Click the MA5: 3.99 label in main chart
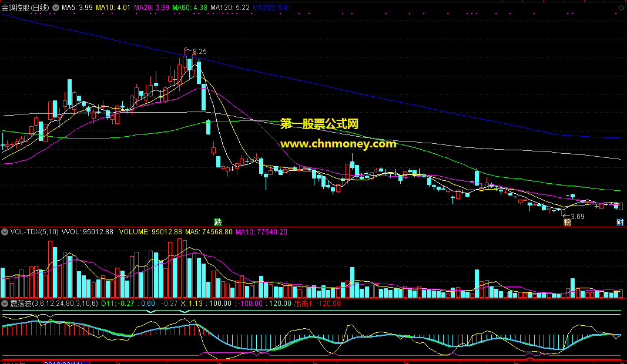627x364 pixels. pyautogui.click(x=77, y=8)
